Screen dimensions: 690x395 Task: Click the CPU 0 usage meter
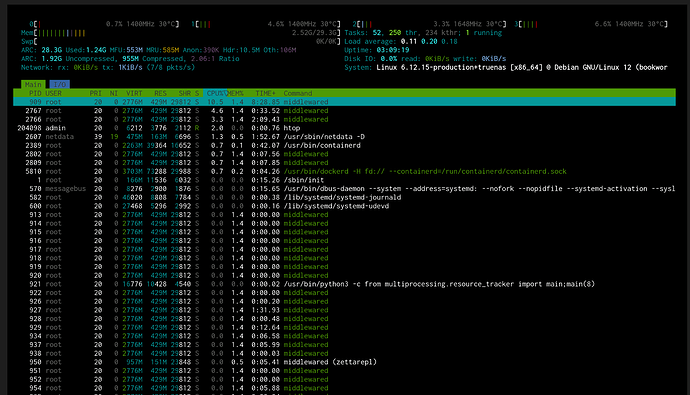pos(104,24)
